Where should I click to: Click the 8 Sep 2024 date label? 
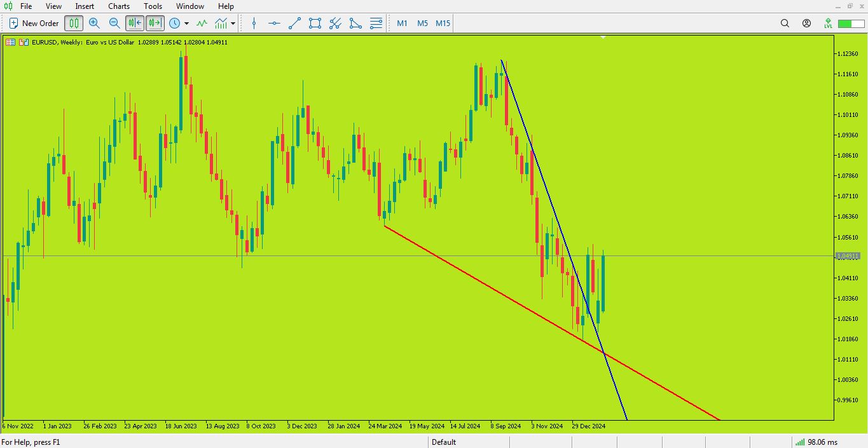(506, 426)
